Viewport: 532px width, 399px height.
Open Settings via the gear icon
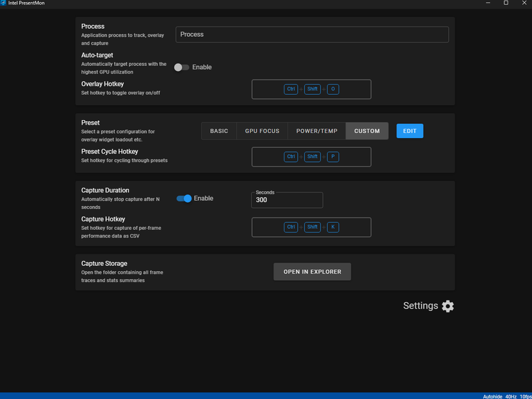[x=448, y=306]
